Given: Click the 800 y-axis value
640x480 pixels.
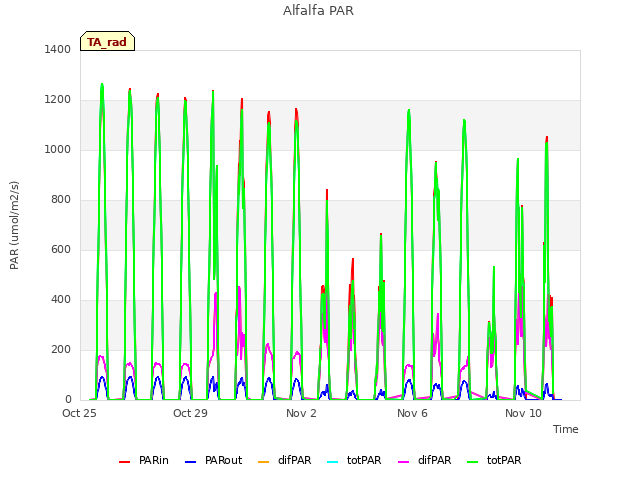Looking at the screenshot, I should pyautogui.click(x=61, y=200).
